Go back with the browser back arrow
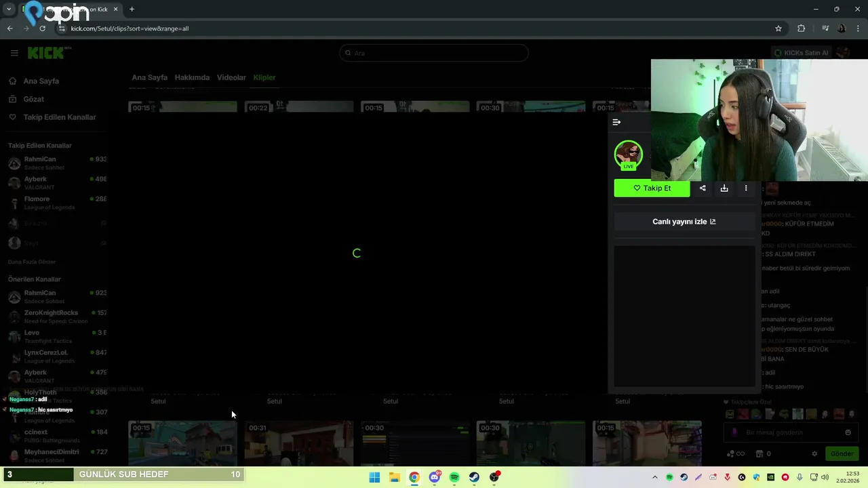This screenshot has height=488, width=868. [9, 28]
